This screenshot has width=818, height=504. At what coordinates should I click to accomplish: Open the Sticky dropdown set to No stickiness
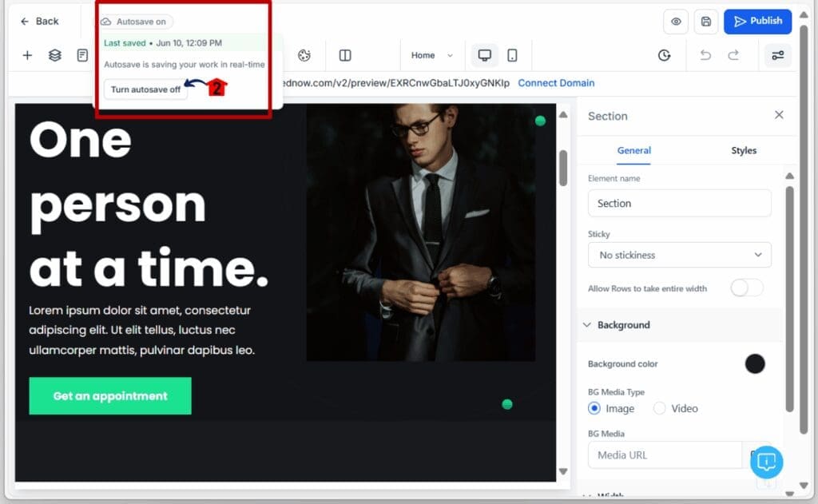679,255
